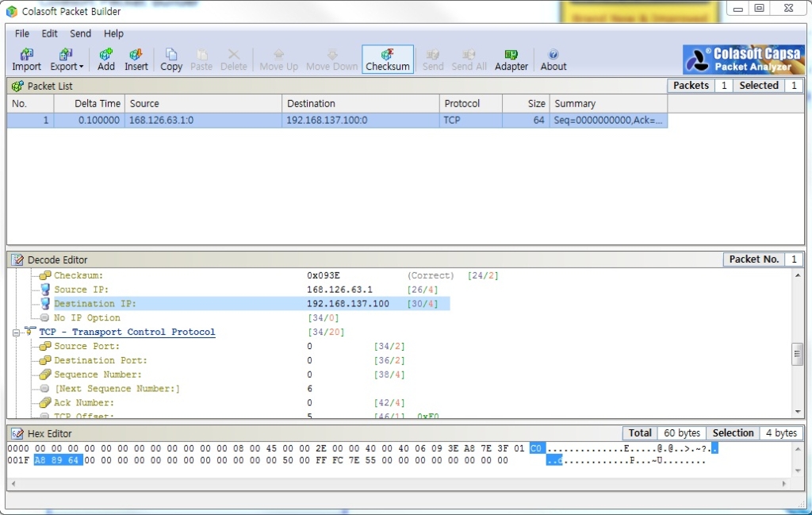Viewport: 812px width, 515px height.
Task: Click the Destination IP field icon
Action: pyautogui.click(x=45, y=304)
